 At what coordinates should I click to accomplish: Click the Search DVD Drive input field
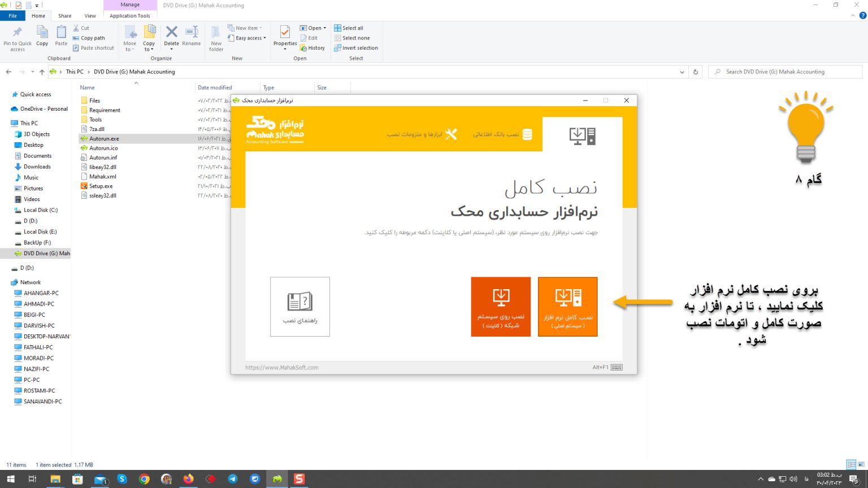pos(785,72)
